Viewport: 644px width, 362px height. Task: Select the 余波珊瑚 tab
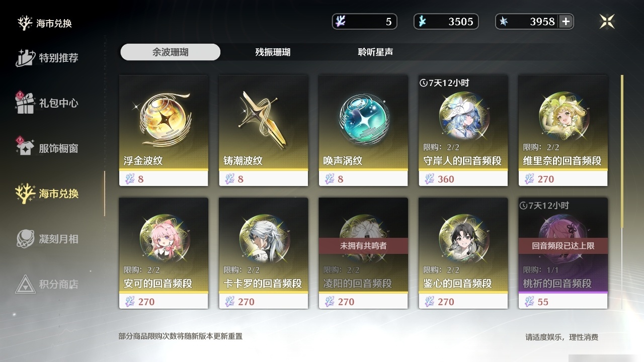click(x=171, y=52)
